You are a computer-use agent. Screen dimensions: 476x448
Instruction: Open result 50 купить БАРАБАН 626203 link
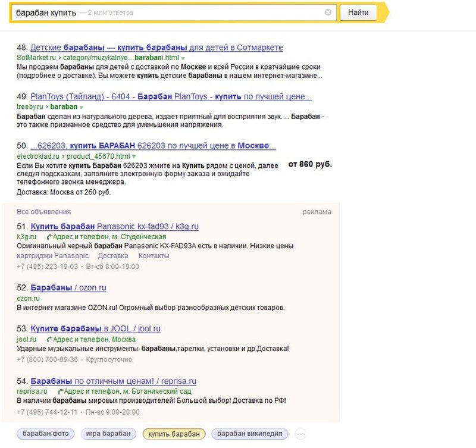pos(153,146)
